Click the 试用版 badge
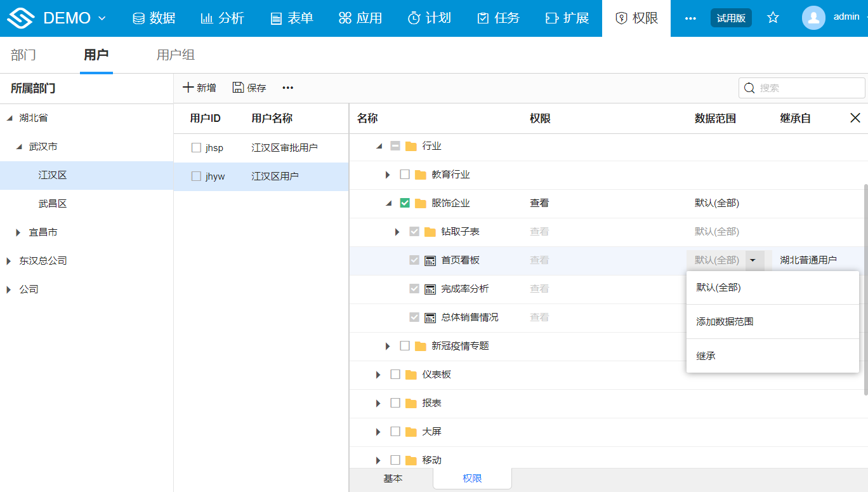868x492 pixels. (731, 18)
